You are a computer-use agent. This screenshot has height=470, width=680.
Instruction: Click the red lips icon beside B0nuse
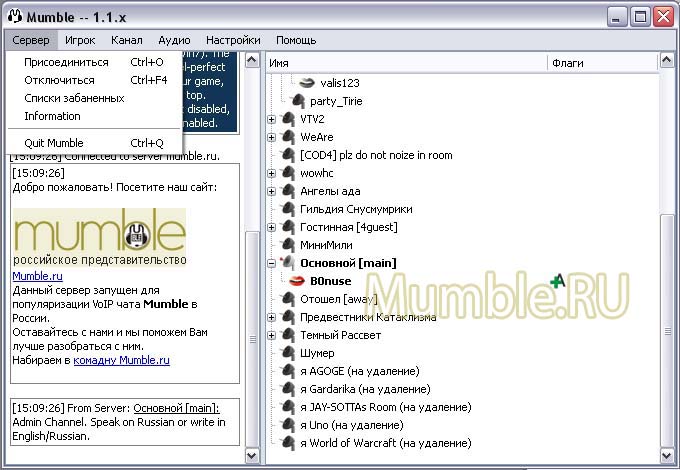[x=296, y=281]
